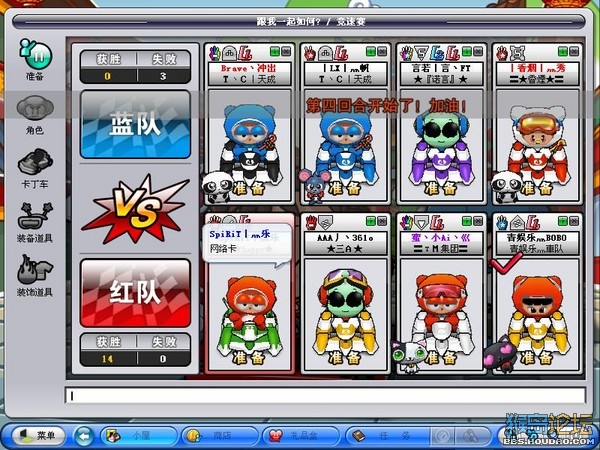Click the 吉娱乐BOBO player name
This screenshot has width=600, height=450.
point(537,238)
